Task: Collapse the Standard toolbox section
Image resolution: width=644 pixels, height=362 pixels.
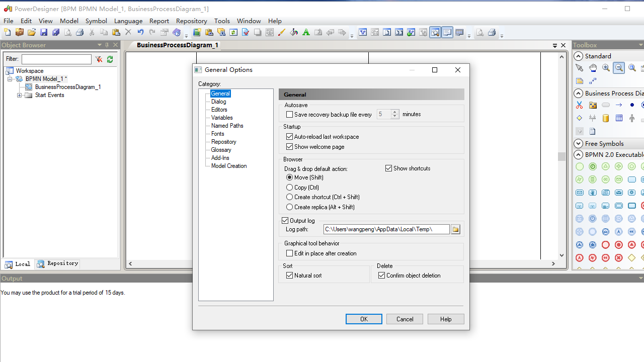Action: [578, 56]
